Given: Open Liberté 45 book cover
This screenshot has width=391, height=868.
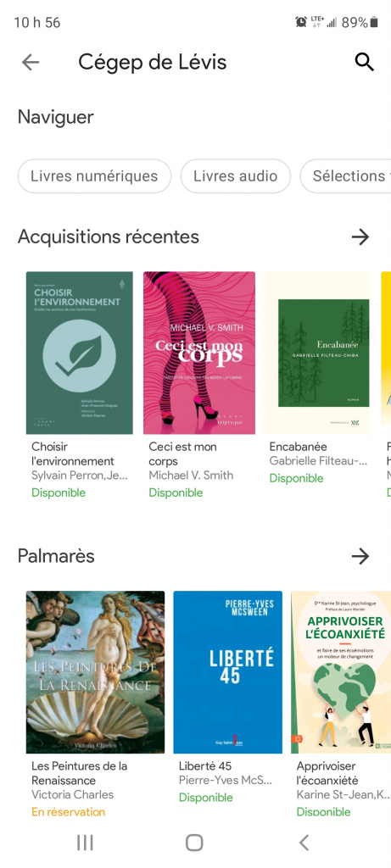Looking at the screenshot, I should (227, 672).
